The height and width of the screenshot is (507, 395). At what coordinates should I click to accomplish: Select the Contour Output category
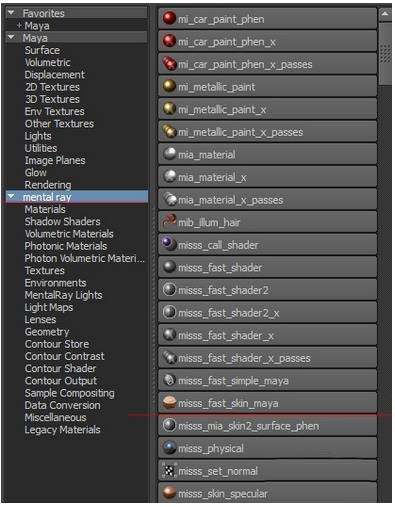click(61, 381)
